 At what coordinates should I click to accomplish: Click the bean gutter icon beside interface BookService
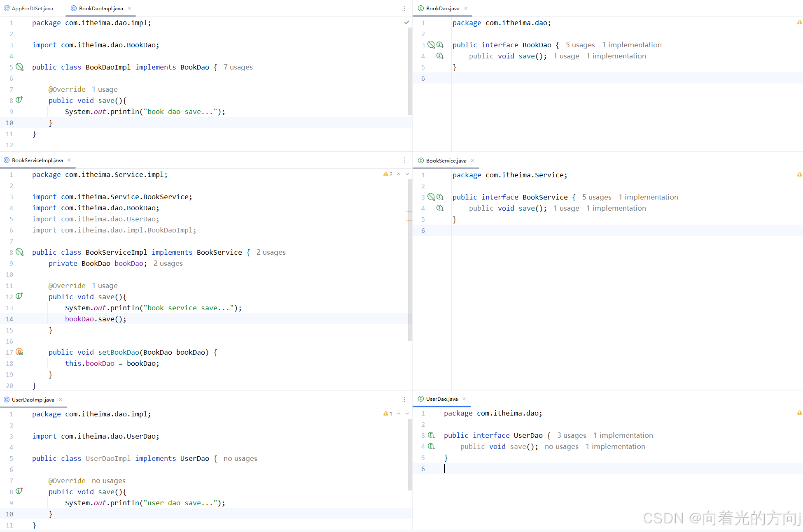coord(431,197)
